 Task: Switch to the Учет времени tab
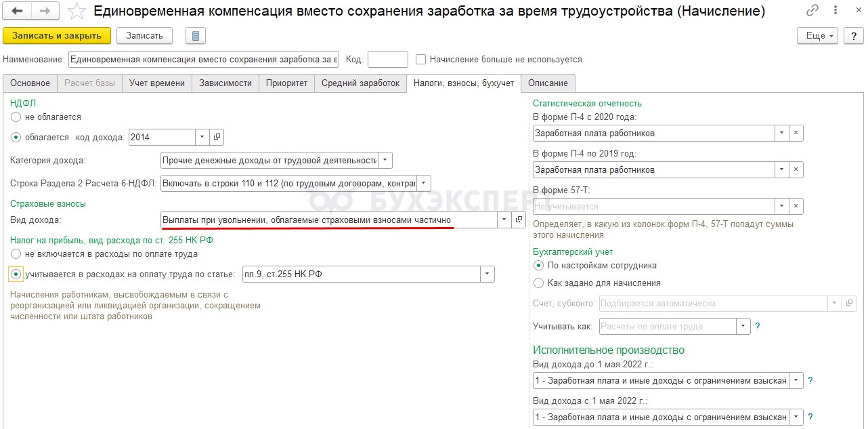point(157,83)
